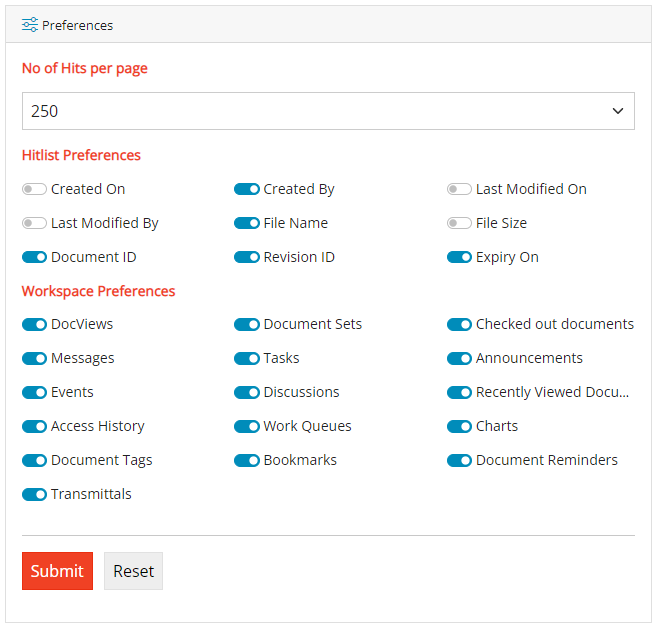The height and width of the screenshot is (639, 661).
Task: Switch off the Work Queues toggle
Action: pyautogui.click(x=247, y=426)
